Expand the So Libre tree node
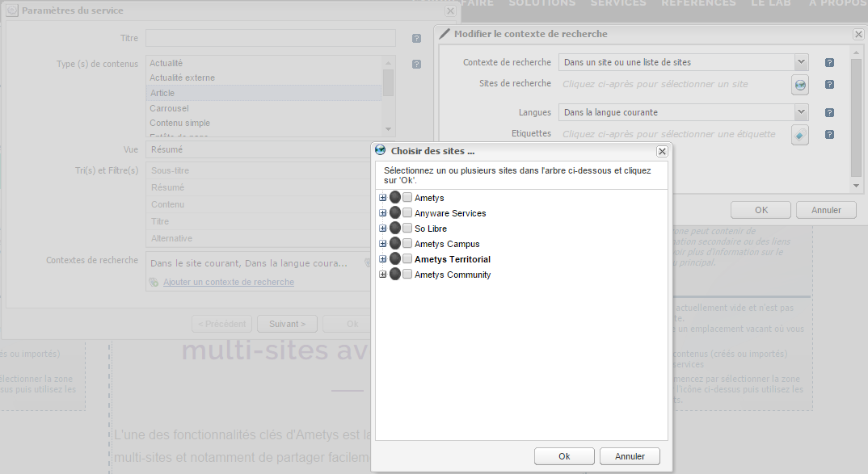The image size is (868, 474). (x=382, y=228)
